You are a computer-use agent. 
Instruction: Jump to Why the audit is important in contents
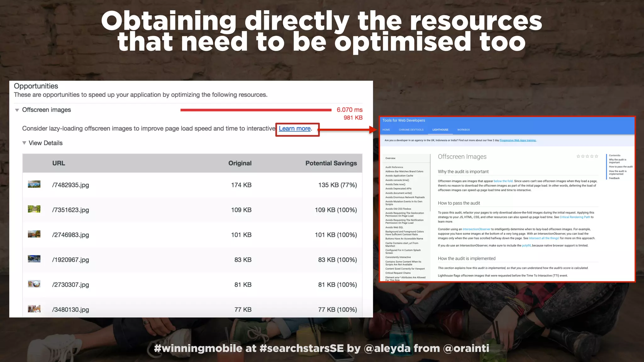pos(618,161)
